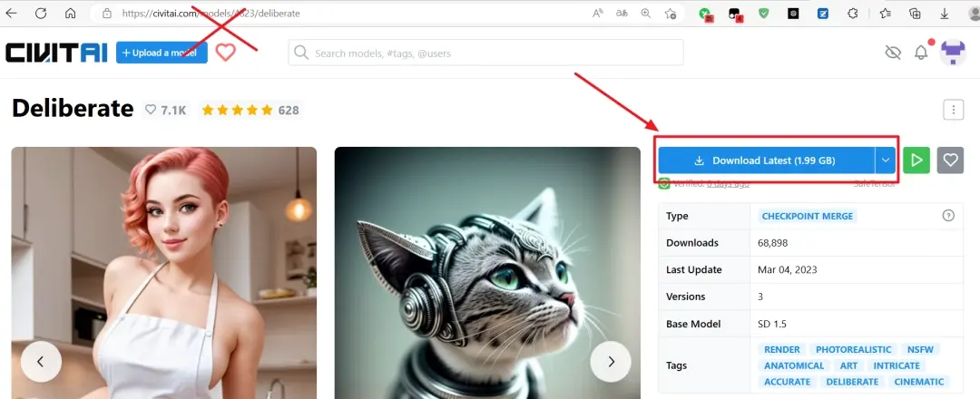The image size is (980, 399).
Task: Click Download Latest (1.99 GB) button
Action: (x=766, y=161)
